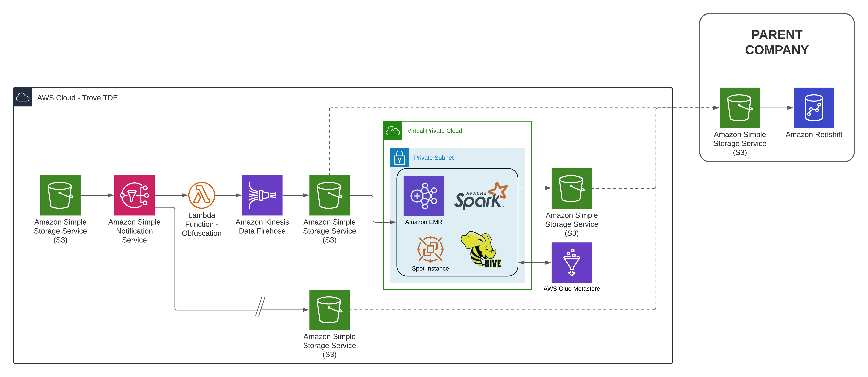This screenshot has width=868, height=377.
Task: Select the 'AWS Cloud - Trove TDE' label
Action: click(77, 98)
